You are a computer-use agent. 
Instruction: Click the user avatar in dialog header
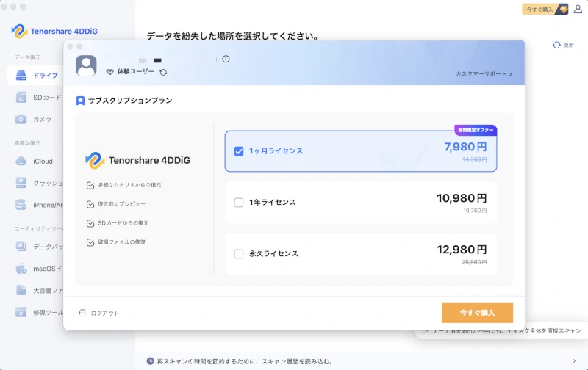point(86,65)
